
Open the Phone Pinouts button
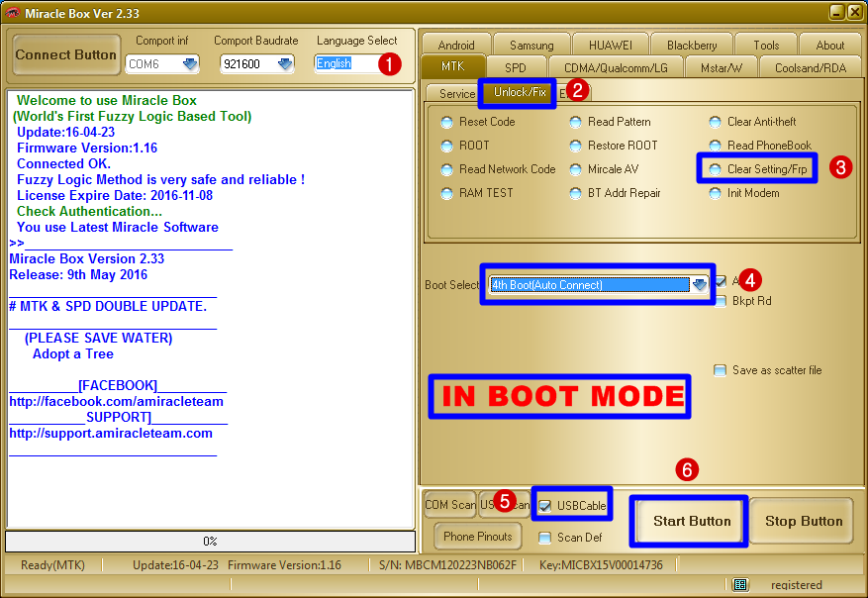pyautogui.click(x=478, y=536)
